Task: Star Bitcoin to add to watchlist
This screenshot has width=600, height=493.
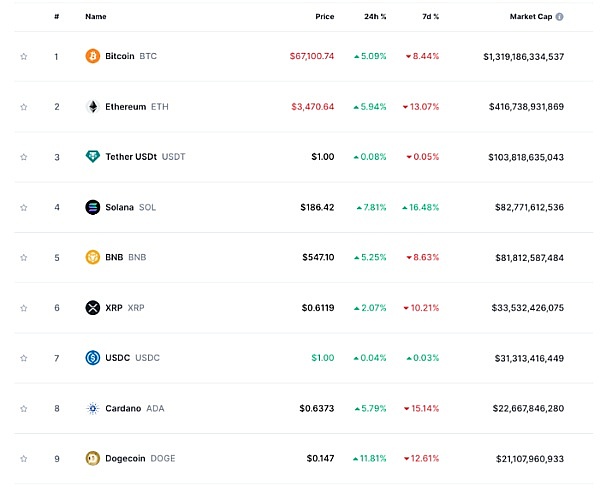Action: 24,57
